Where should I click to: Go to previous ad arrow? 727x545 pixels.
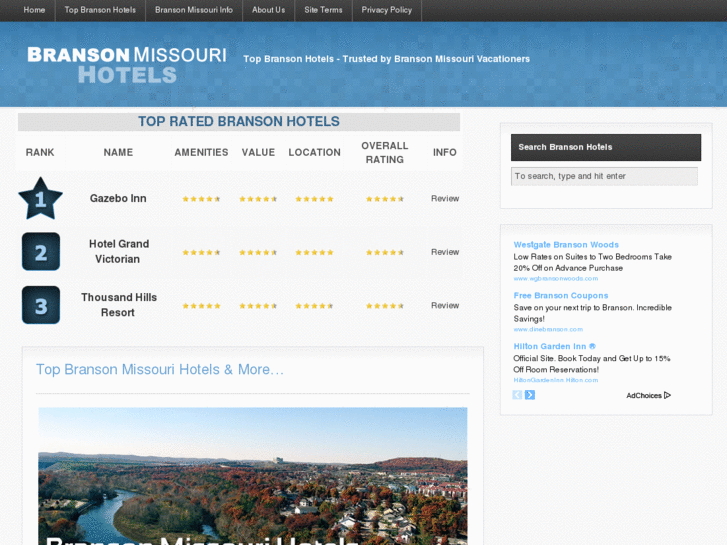click(517, 395)
